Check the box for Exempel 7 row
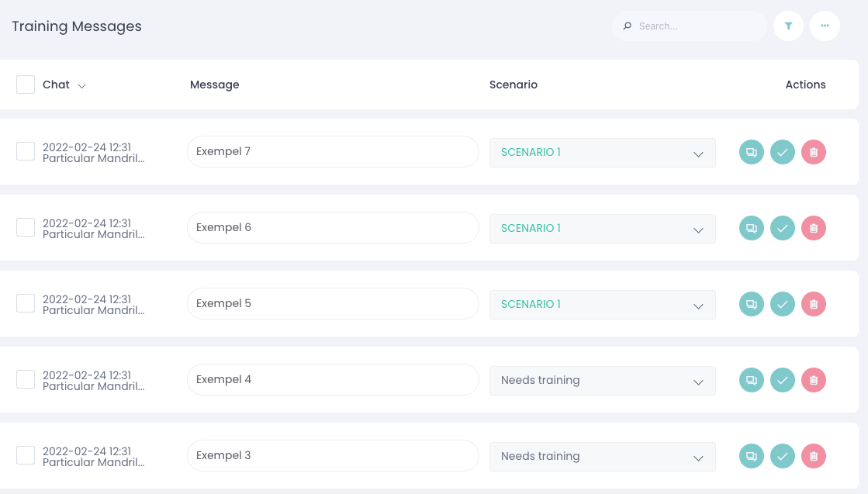 [x=26, y=151]
